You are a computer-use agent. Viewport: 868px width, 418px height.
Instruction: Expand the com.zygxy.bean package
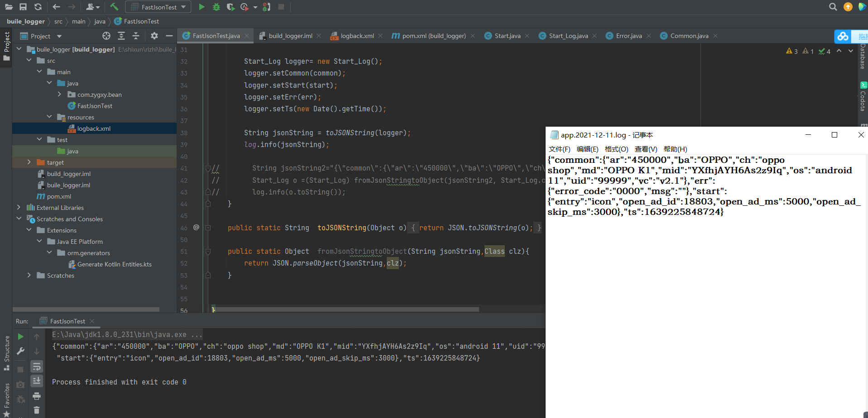click(59, 95)
